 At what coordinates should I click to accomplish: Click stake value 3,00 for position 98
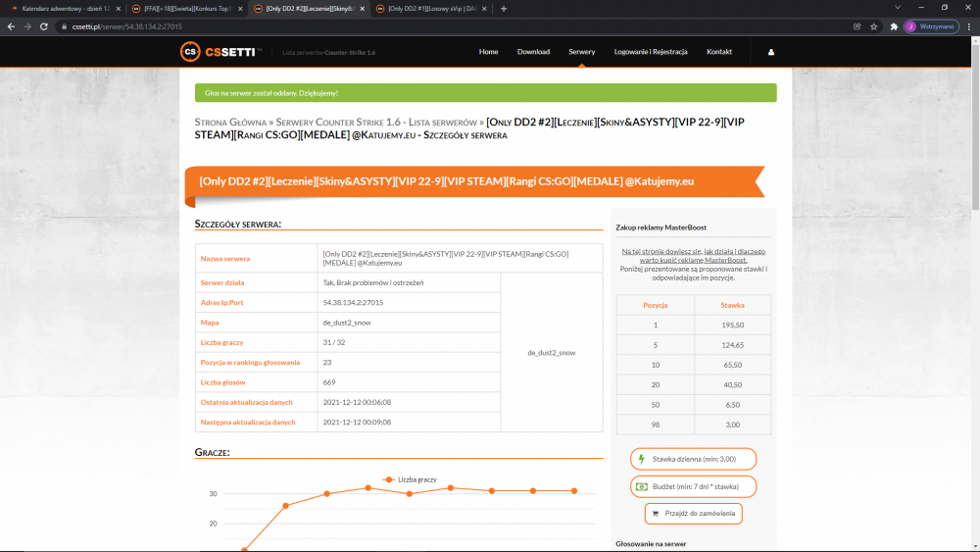[x=732, y=426]
